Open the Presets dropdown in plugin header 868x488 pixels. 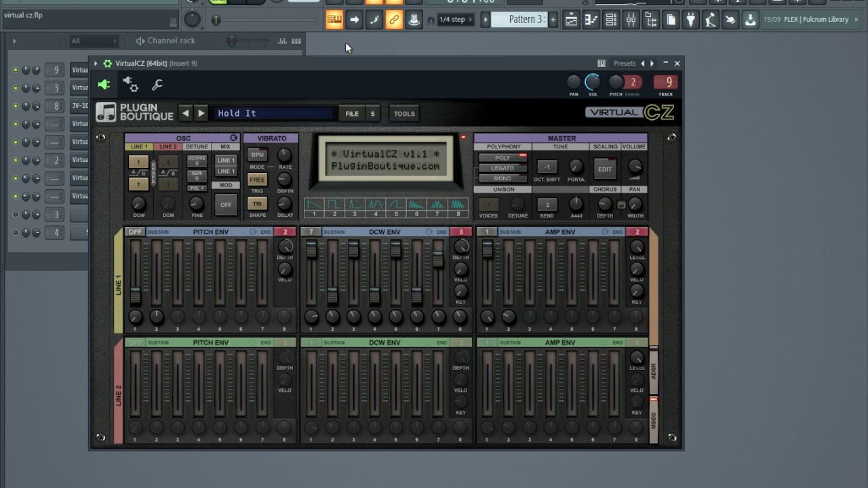(x=625, y=64)
